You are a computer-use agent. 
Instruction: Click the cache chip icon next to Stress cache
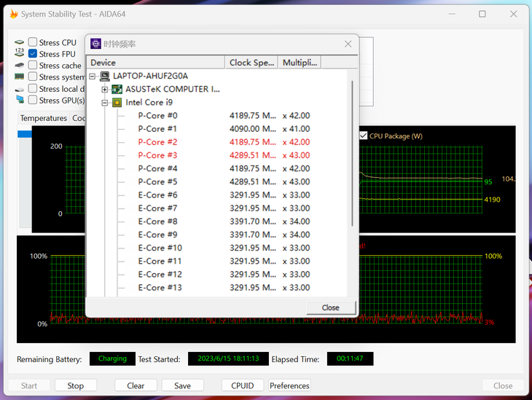[20, 65]
